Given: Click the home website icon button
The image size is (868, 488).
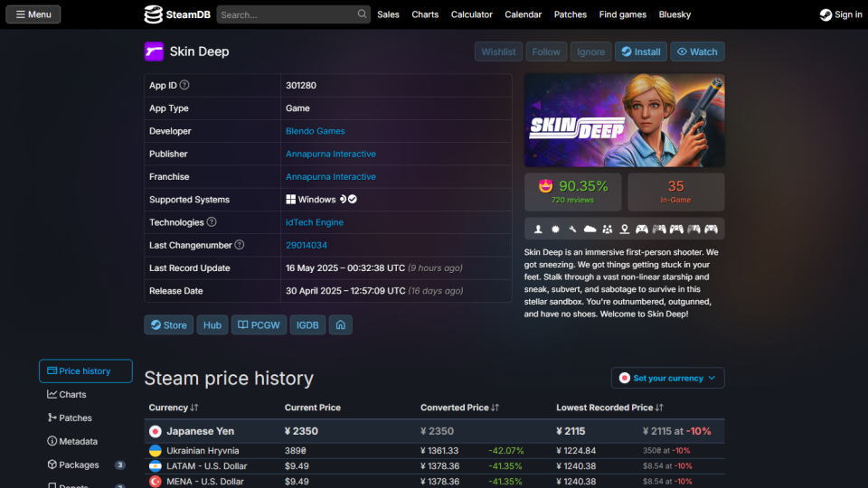Looking at the screenshot, I should click(x=341, y=324).
